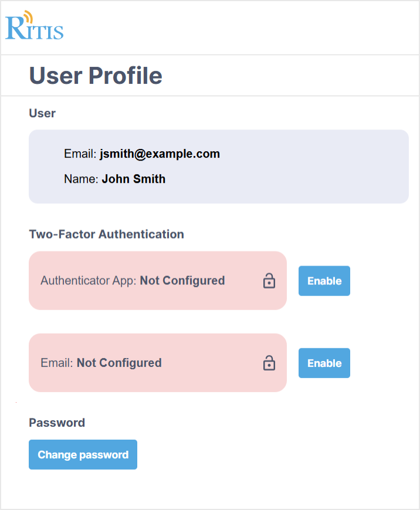This screenshot has height=510, width=420.
Task: Click the lock icon in Authenticator App row
Action: [x=269, y=281]
